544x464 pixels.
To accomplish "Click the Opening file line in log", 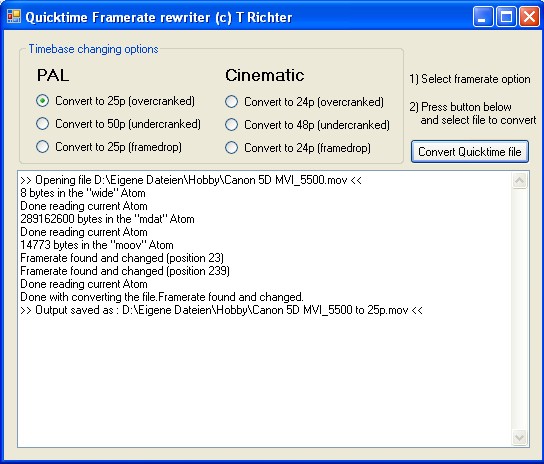I will coord(191,180).
